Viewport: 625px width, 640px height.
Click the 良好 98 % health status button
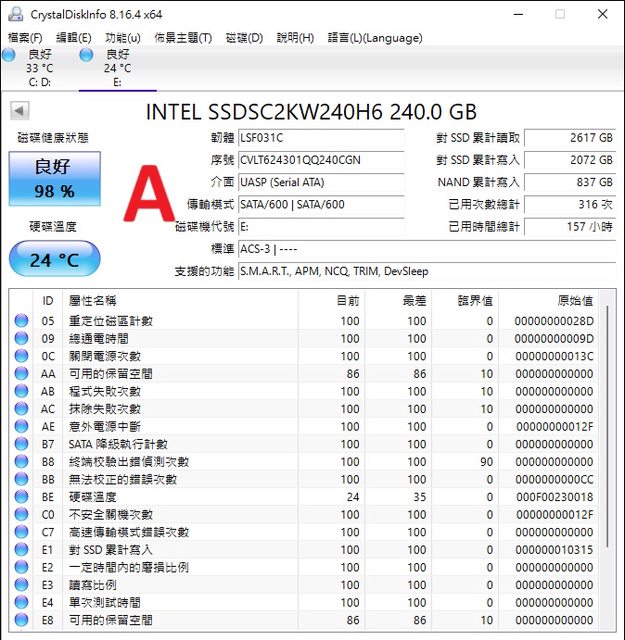click(54, 178)
